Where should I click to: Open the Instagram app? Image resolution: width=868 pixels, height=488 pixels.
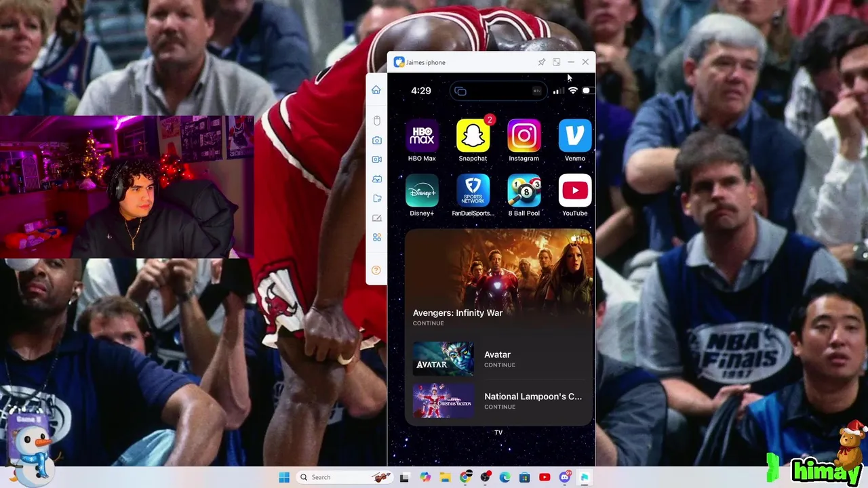coord(524,136)
